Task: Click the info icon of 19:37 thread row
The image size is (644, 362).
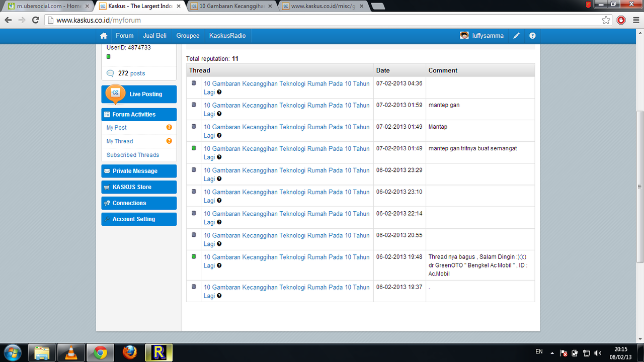Action: pyautogui.click(x=219, y=296)
